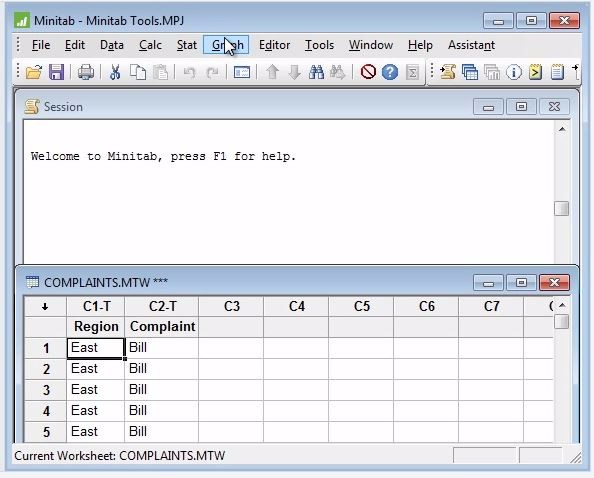Cut selection with the scissors icon

pyautogui.click(x=115, y=72)
